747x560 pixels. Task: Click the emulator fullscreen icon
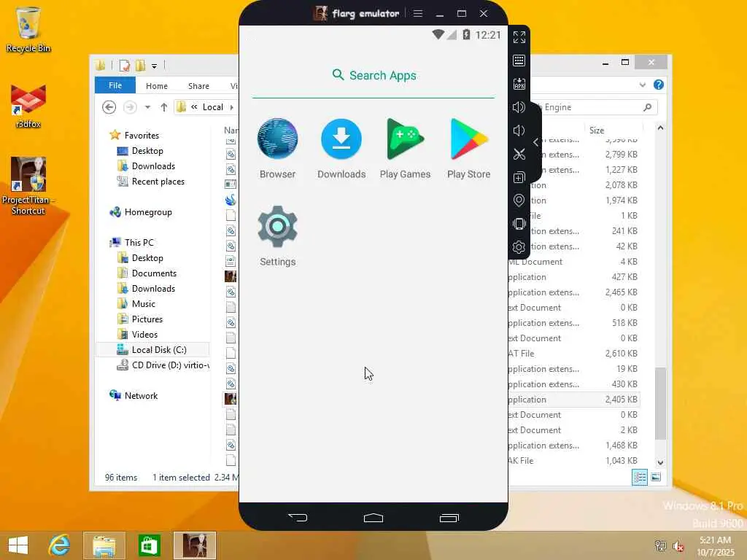[519, 37]
